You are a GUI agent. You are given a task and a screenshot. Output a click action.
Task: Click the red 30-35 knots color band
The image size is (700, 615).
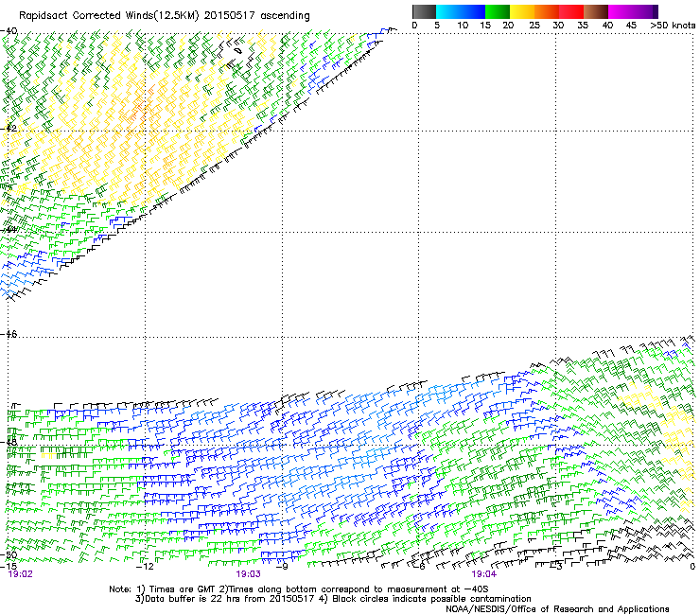[571, 11]
